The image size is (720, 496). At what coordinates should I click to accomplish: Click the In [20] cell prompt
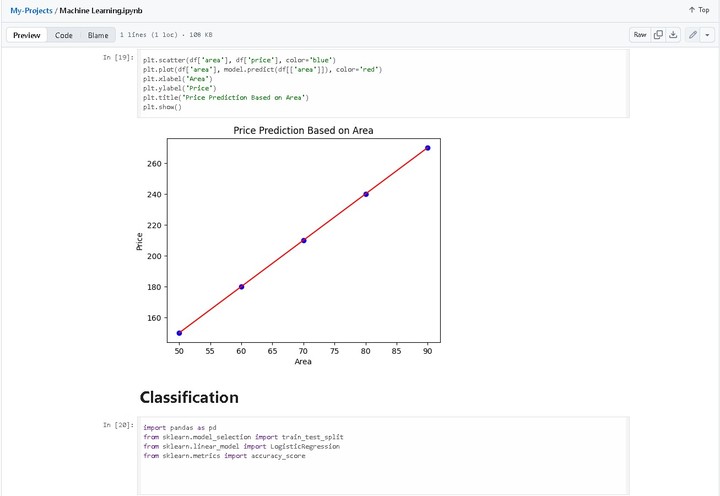tap(119, 425)
